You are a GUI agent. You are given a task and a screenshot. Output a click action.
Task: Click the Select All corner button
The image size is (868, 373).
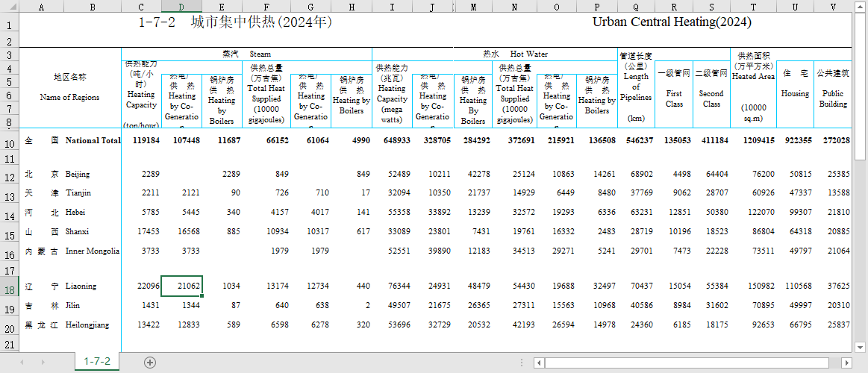click(10, 6)
